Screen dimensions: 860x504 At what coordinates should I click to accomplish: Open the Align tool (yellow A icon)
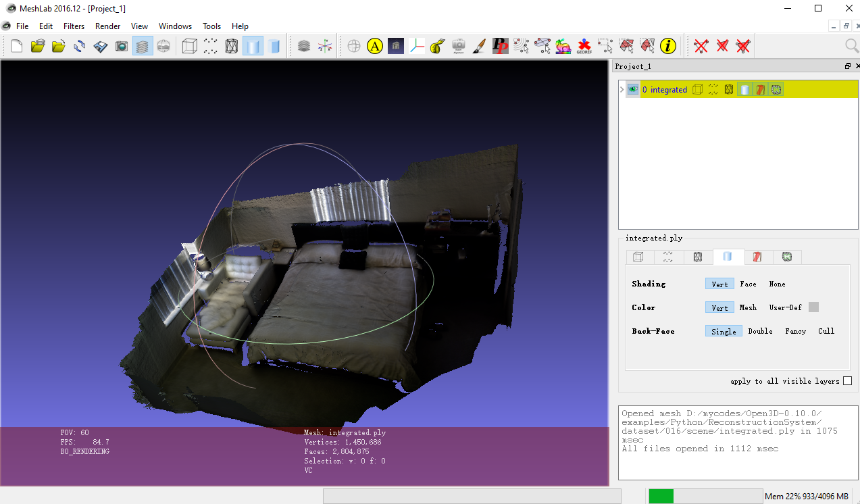[374, 46]
